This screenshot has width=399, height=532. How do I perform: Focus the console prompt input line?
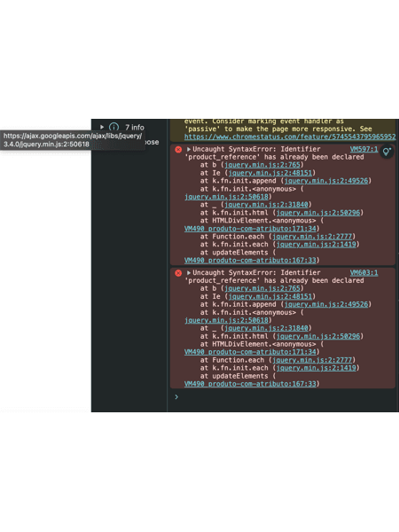(x=286, y=397)
